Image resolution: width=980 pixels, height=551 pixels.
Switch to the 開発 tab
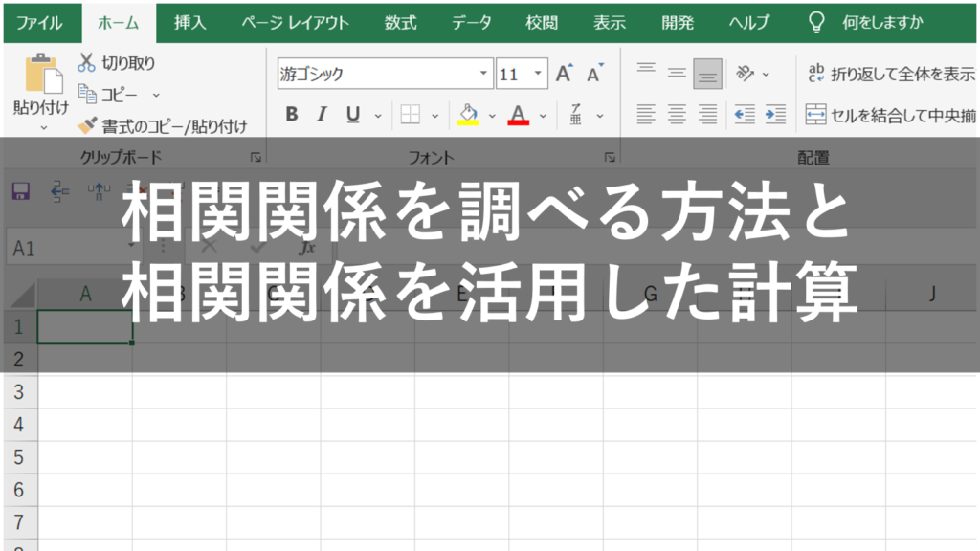click(x=679, y=23)
